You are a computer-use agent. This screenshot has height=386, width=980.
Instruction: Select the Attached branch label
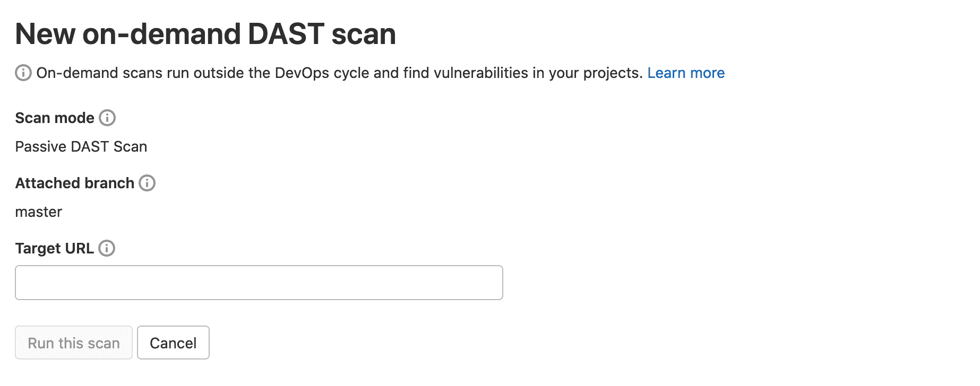[75, 183]
